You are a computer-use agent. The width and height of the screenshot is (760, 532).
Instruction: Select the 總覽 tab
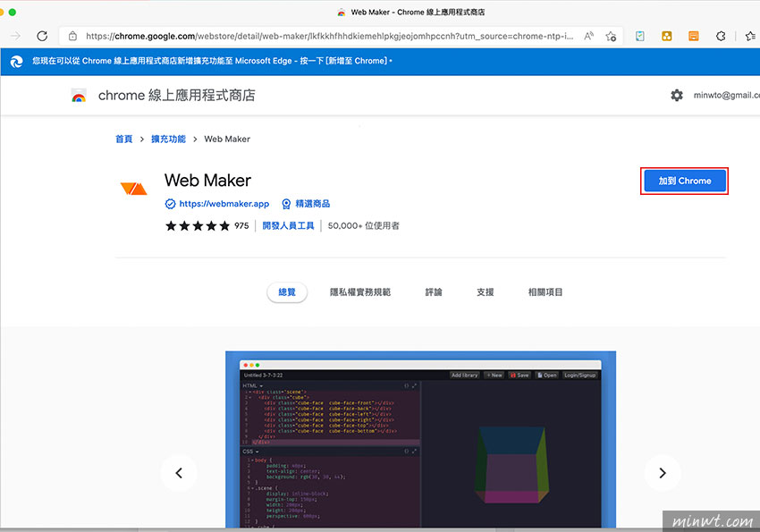[x=287, y=292]
